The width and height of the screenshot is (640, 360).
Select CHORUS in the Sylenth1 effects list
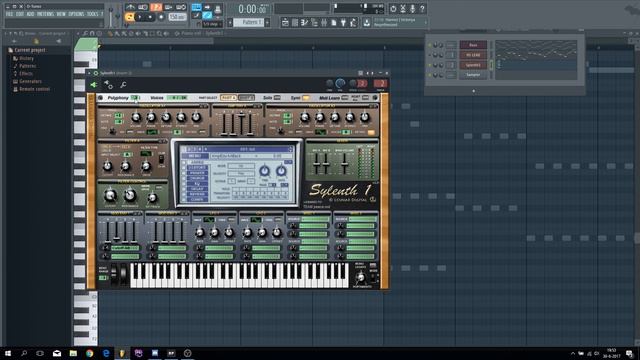tap(198, 178)
